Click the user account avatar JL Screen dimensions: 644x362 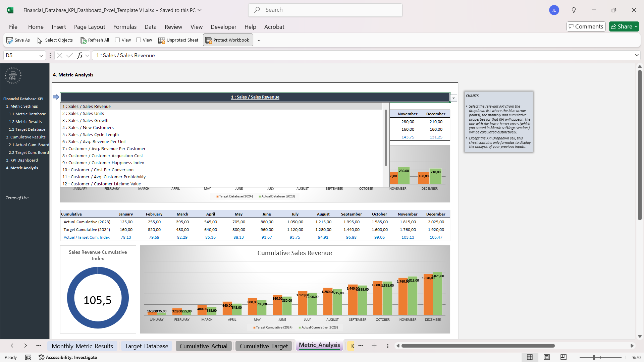coord(554,10)
